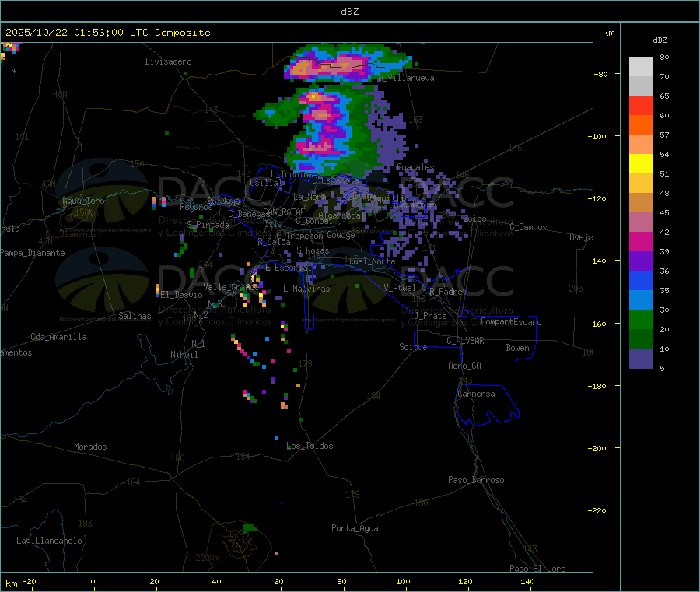Screen dimensions: 700x592
Task: Click the Soitue map label
Action: (413, 347)
